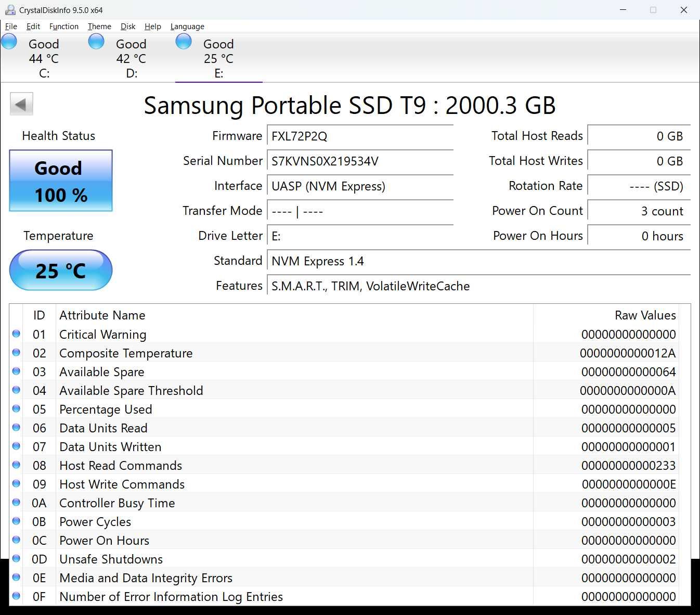Switch to the E: drive Good 25 °C tab
The width and height of the screenshot is (700, 615).
click(x=219, y=58)
